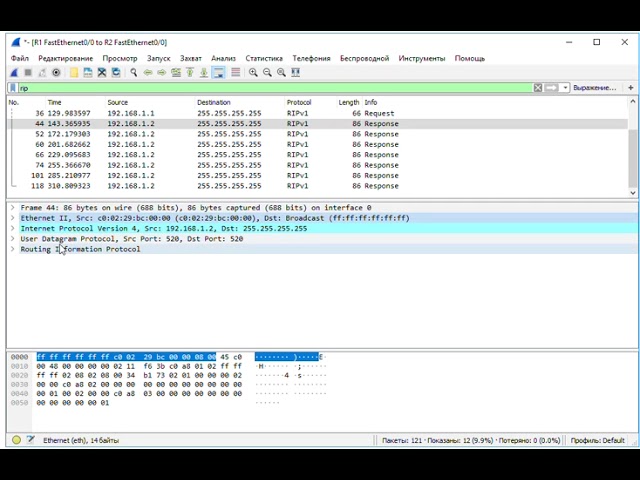
Task: Expand Routing Information Protocol section
Action: tap(13, 249)
